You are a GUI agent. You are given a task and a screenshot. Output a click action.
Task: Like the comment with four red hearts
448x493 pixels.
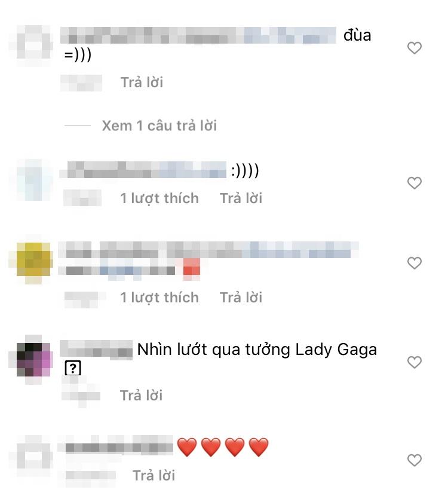point(414,460)
